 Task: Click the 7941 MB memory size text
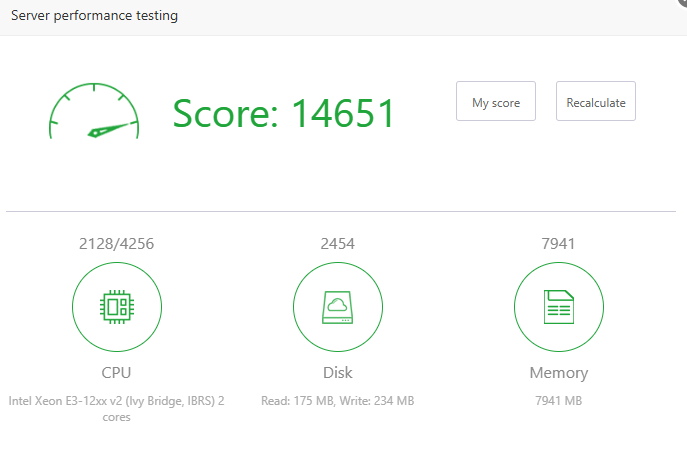pos(558,401)
